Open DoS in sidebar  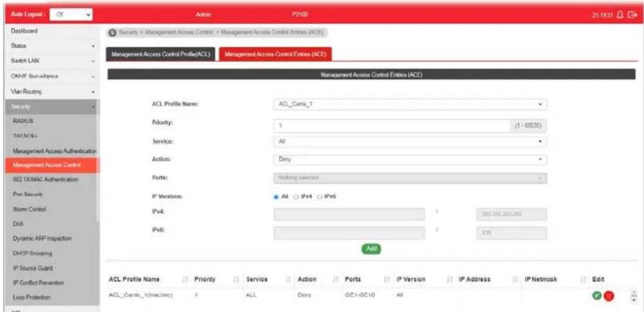coord(17,224)
